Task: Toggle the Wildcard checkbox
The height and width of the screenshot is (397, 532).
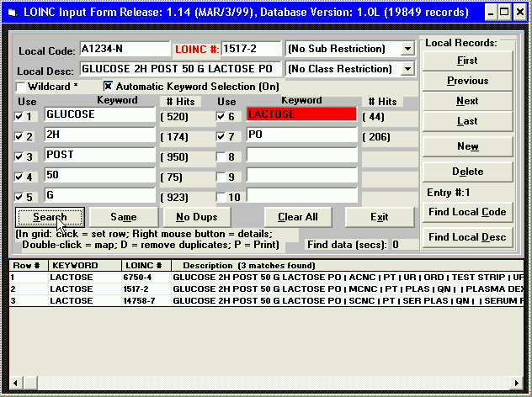Action: click(x=21, y=87)
